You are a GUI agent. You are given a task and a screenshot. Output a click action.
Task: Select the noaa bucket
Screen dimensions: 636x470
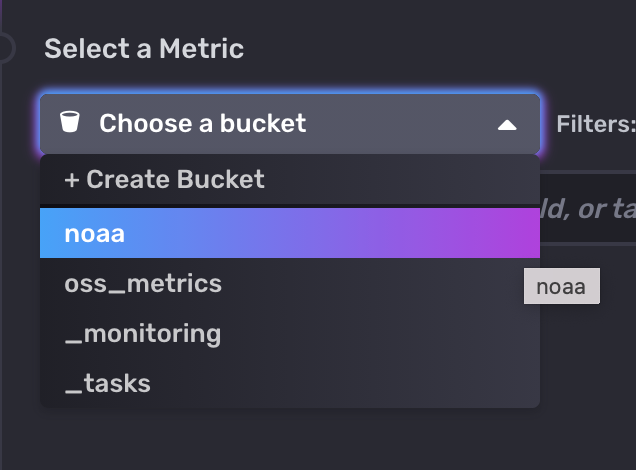[x=95, y=233]
